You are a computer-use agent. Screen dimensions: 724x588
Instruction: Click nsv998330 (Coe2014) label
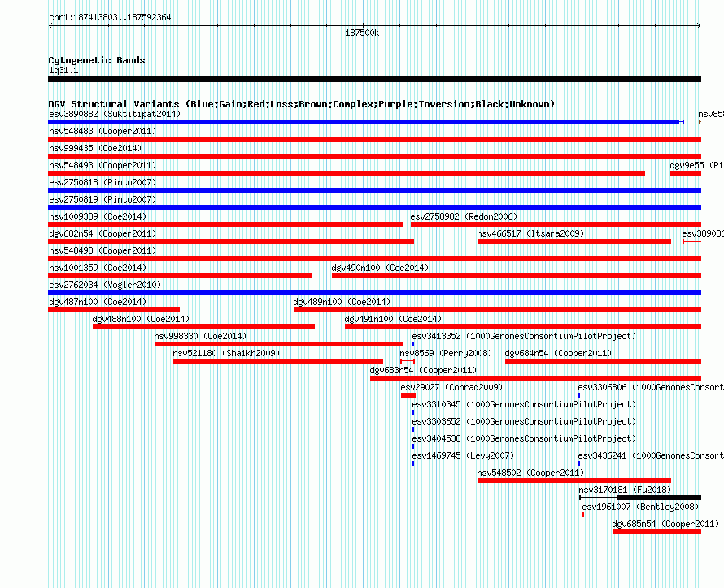click(200, 336)
